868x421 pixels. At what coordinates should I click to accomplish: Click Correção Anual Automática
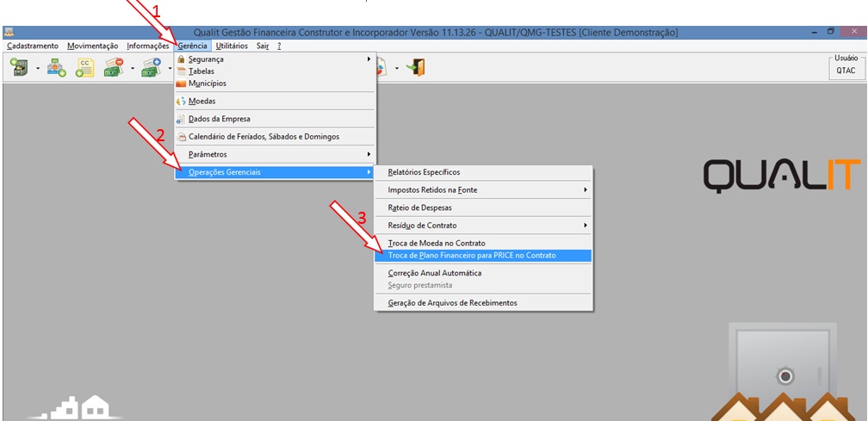483,273
